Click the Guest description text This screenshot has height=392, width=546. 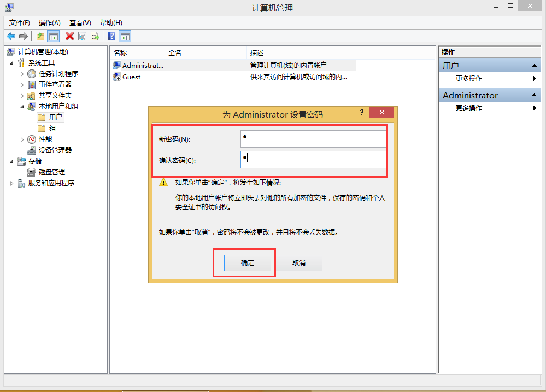pyautogui.click(x=298, y=77)
